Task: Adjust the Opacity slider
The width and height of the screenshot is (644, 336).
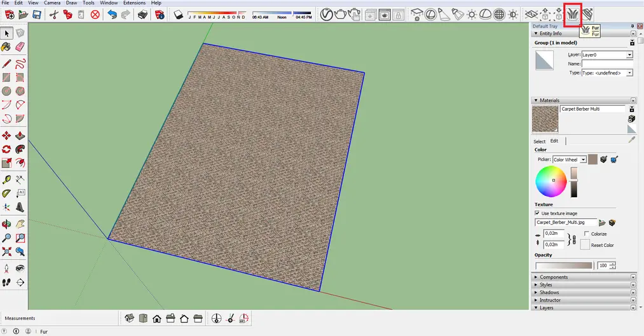Action: (x=564, y=265)
